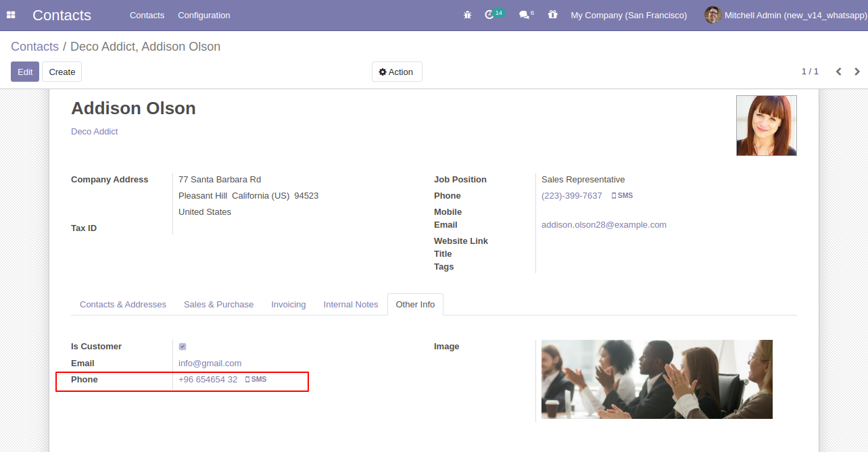Open the Action dropdown
The width and height of the screenshot is (868, 452).
(397, 72)
